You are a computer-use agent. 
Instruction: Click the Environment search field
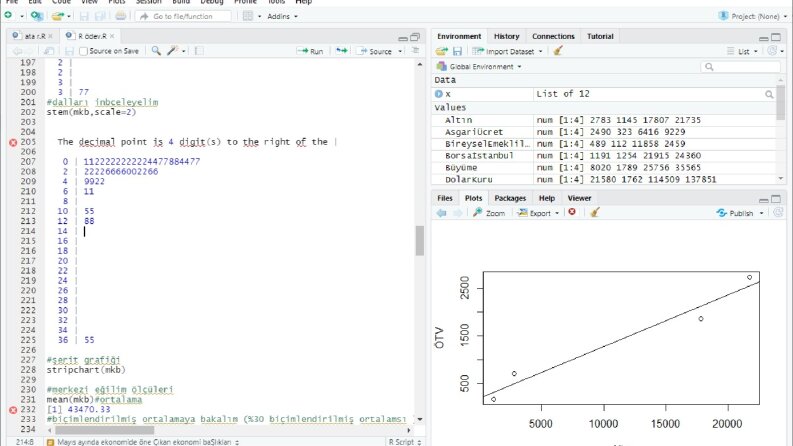(740, 67)
